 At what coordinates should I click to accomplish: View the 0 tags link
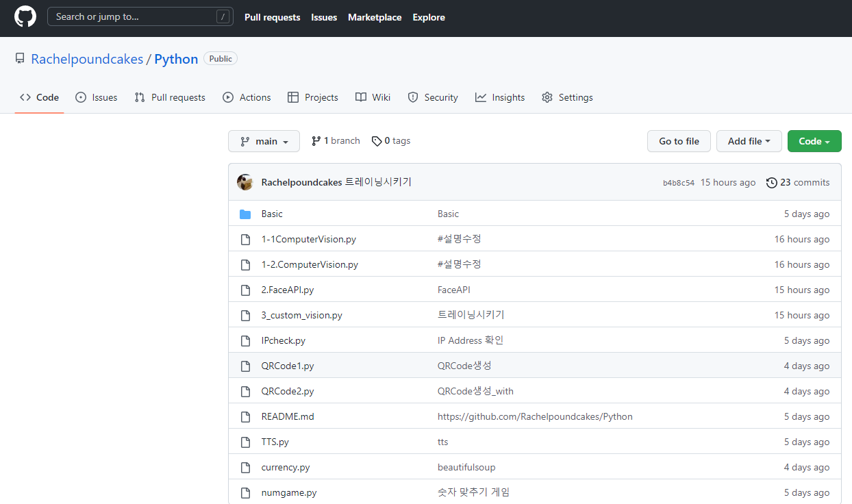391,141
